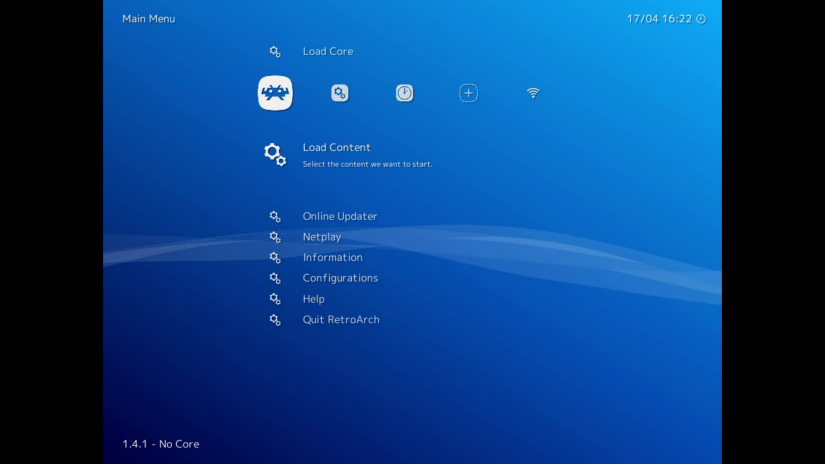Screen dimensions: 825x464
Task: Click the gear icon beside Load Core
Action: 275,52
